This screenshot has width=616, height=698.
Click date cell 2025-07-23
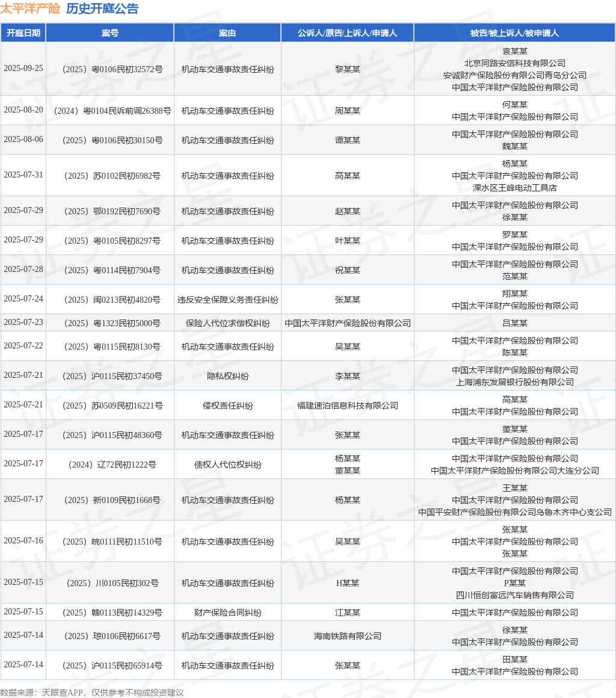pyautogui.click(x=23, y=323)
